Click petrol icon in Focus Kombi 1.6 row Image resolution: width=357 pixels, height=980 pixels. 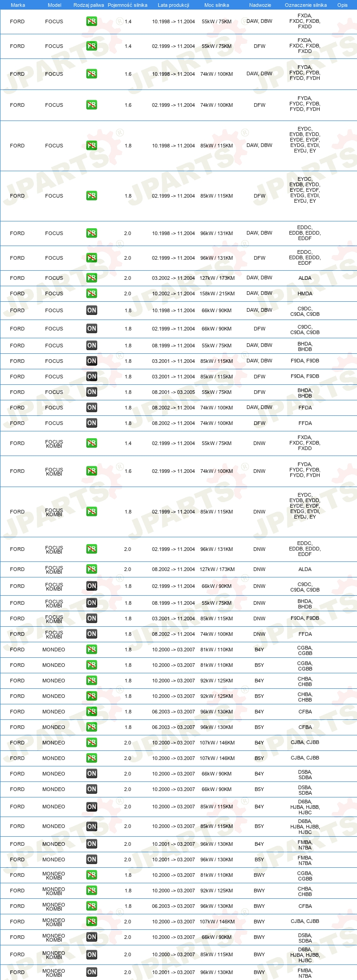coord(92,471)
